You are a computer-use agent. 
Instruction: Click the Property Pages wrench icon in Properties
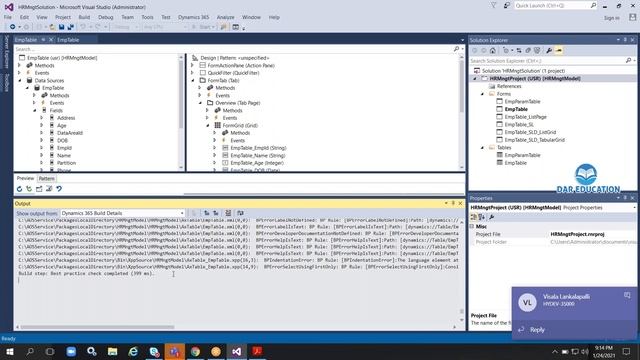click(x=491, y=217)
